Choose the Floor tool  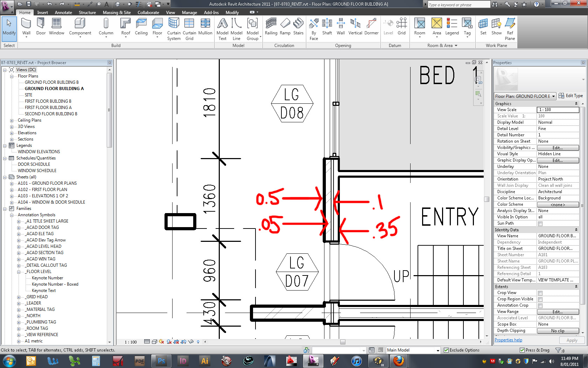coord(157,27)
